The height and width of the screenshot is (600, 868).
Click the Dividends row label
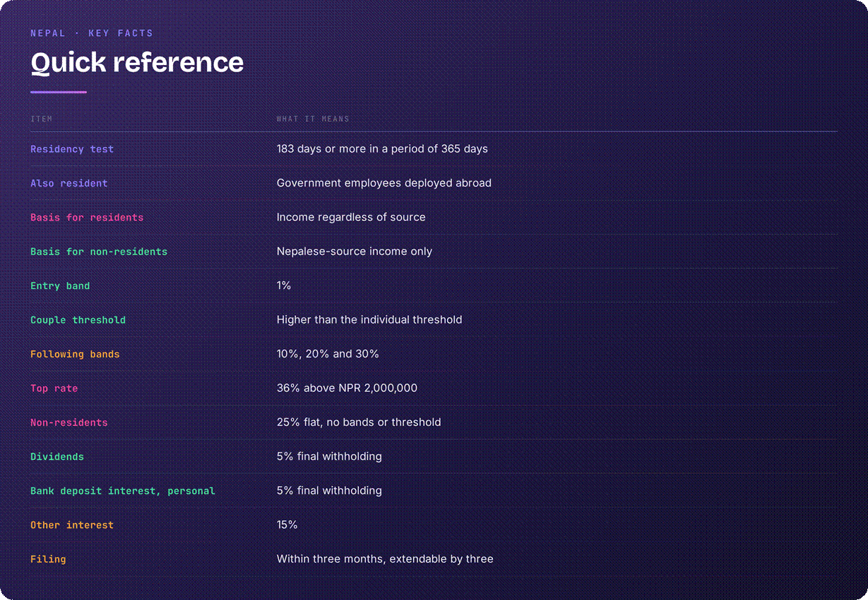57,457
